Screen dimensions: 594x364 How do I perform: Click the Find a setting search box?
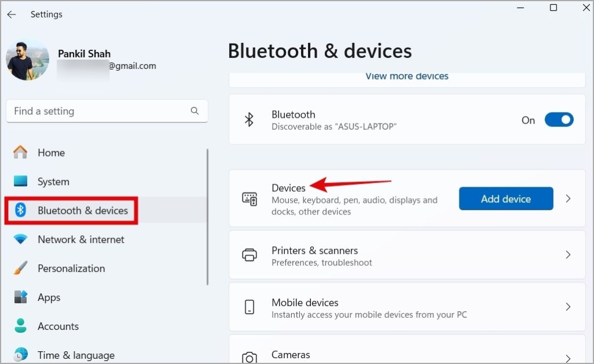99,111
